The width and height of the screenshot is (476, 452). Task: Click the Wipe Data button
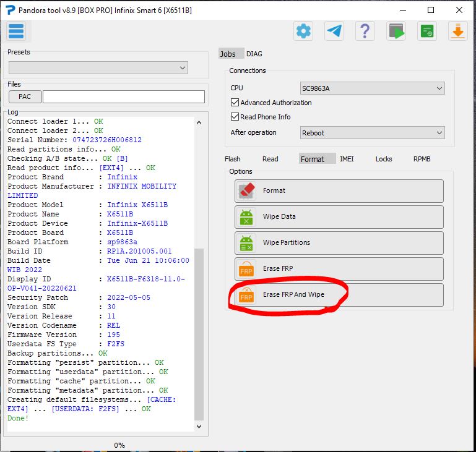click(339, 217)
